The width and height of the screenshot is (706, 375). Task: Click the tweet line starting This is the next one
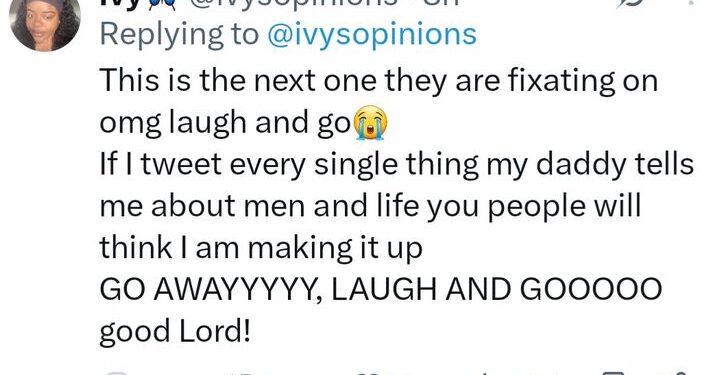click(379, 81)
